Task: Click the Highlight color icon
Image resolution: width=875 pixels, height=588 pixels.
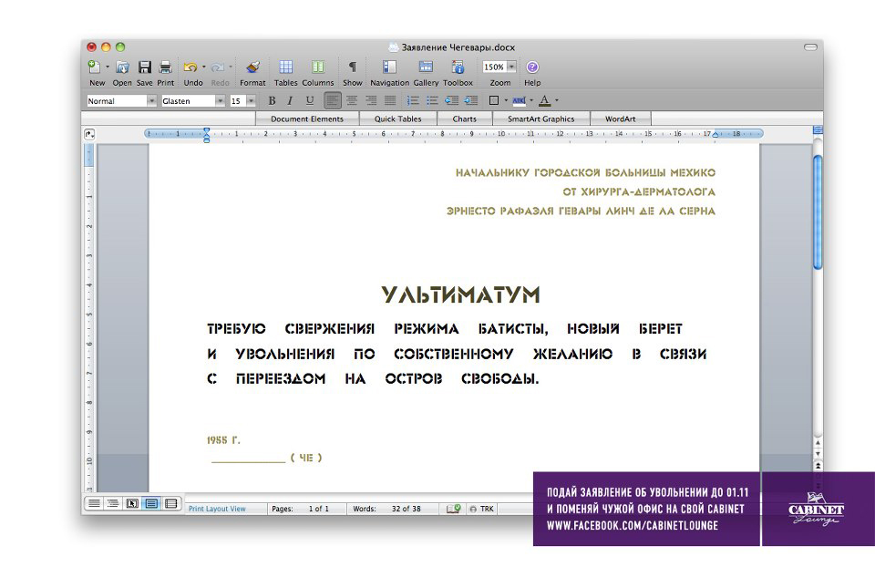Action: [x=519, y=101]
